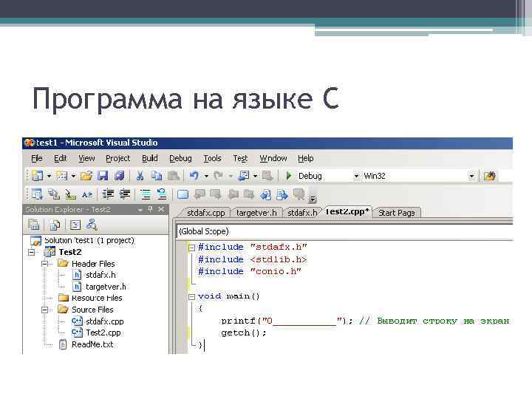Toggle bookmark icon in the text editor toolbar

183,194
